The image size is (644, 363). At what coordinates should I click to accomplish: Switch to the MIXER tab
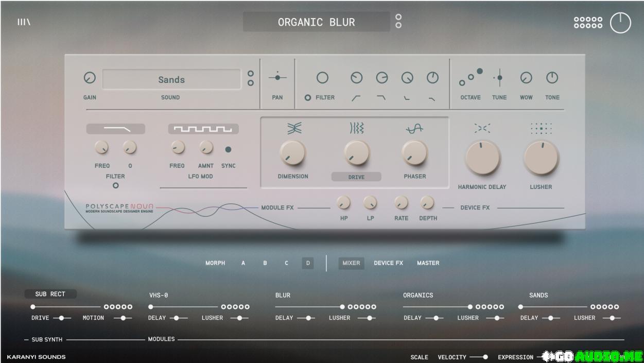[x=351, y=263]
